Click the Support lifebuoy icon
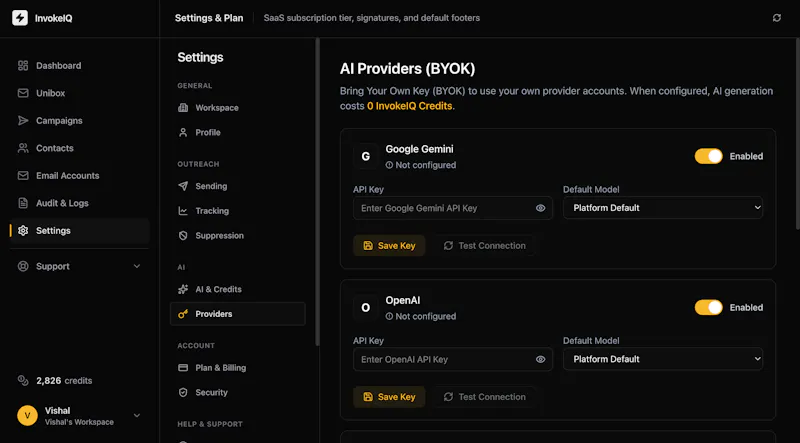800x443 pixels. (23, 266)
